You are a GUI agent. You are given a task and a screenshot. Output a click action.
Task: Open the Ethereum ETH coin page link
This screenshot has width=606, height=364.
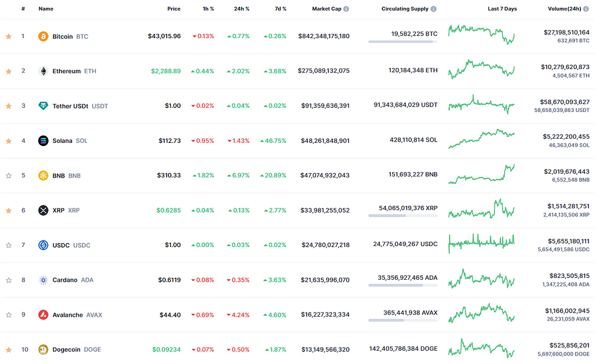pos(74,71)
